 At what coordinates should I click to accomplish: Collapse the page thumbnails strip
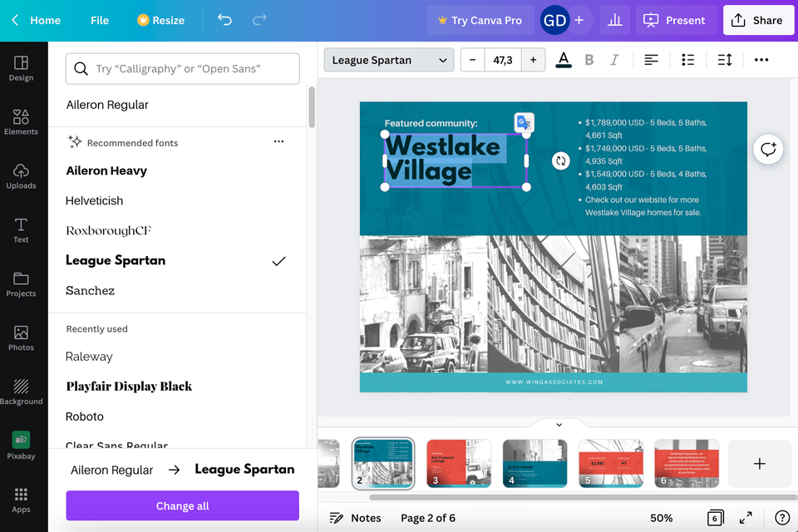coord(559,425)
